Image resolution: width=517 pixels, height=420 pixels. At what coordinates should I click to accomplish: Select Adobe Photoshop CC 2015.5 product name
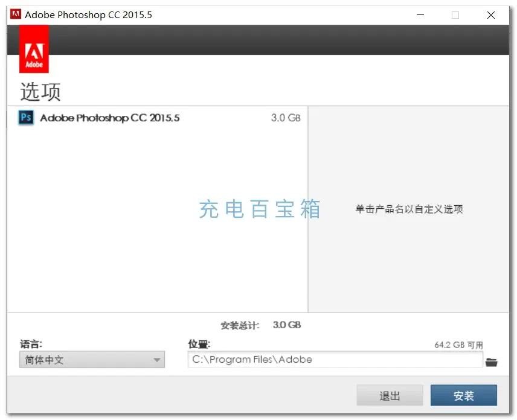[110, 118]
